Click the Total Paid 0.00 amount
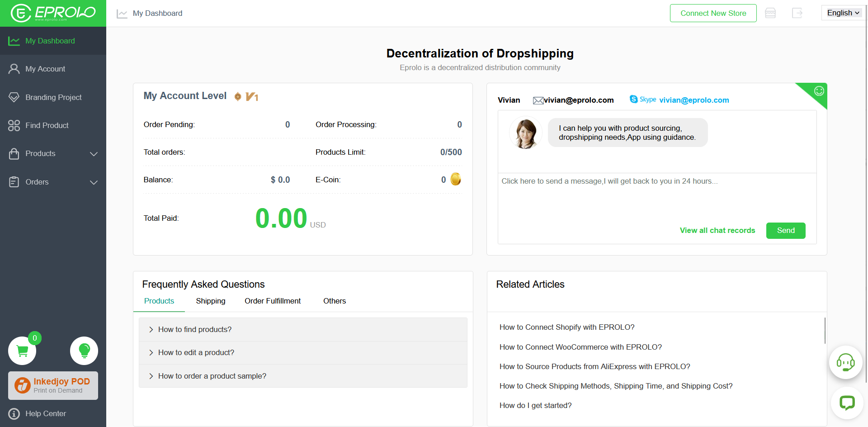 pyautogui.click(x=281, y=218)
